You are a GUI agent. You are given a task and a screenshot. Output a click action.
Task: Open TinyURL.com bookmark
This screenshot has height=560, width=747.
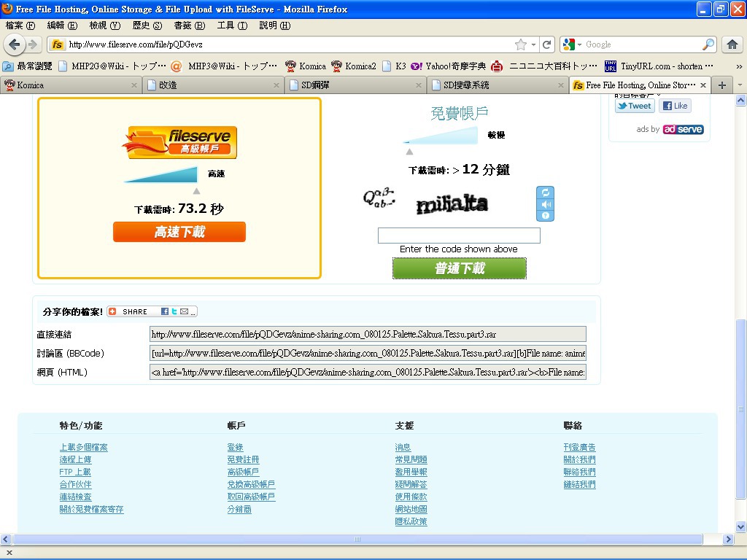click(659, 66)
